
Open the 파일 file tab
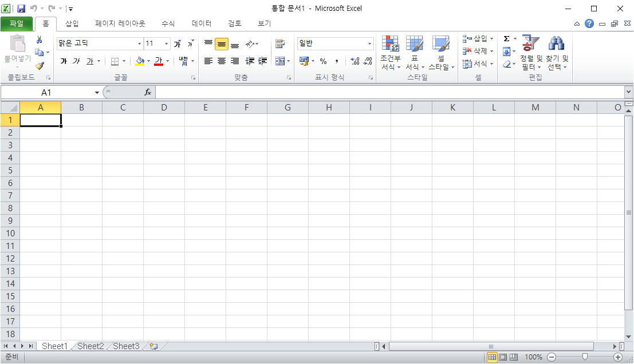click(x=17, y=24)
